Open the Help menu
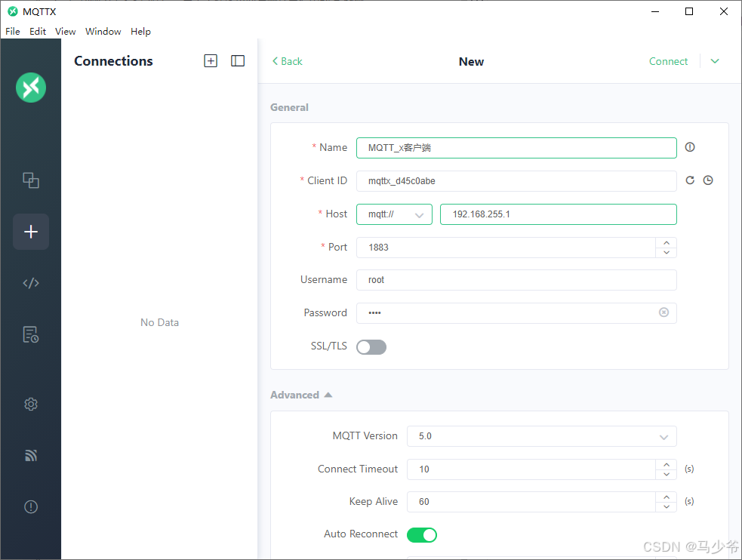Screen dimensions: 742x560 140,31
